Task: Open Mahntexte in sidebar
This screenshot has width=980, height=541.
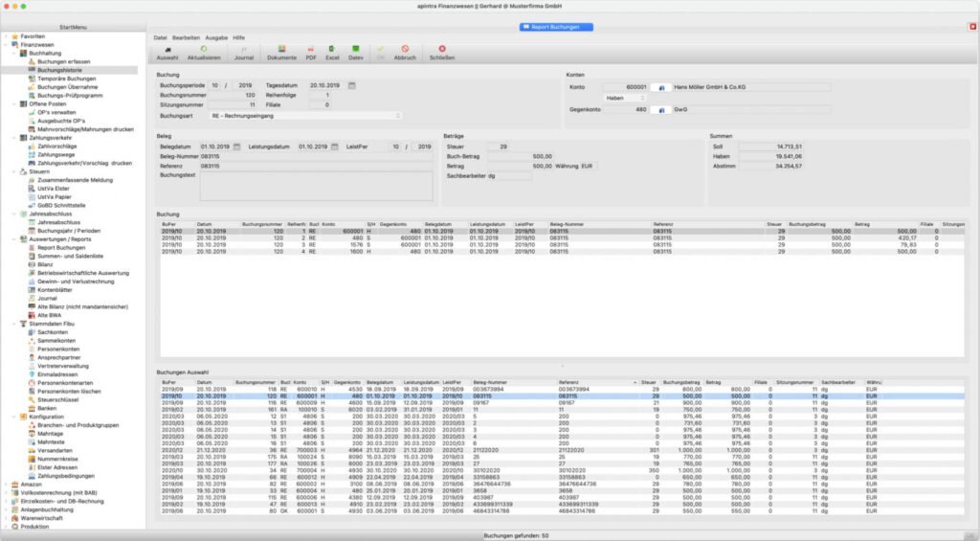Action: (x=51, y=442)
